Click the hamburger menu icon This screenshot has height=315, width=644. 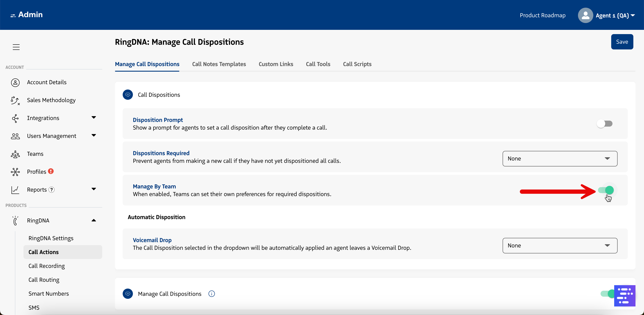click(16, 47)
